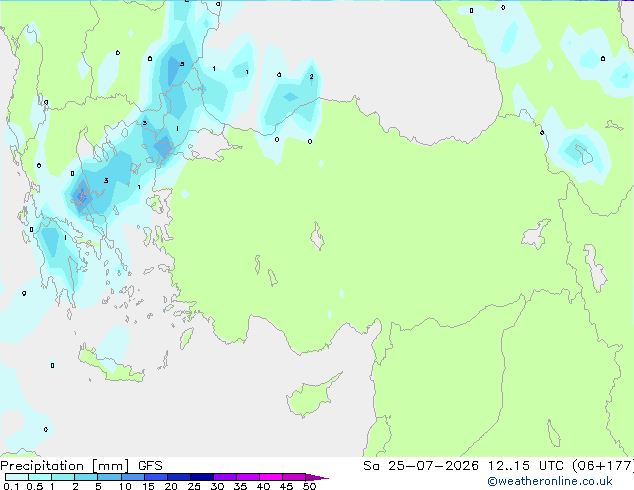Click the '25' legend scale label
634x490 pixels.
point(194,486)
